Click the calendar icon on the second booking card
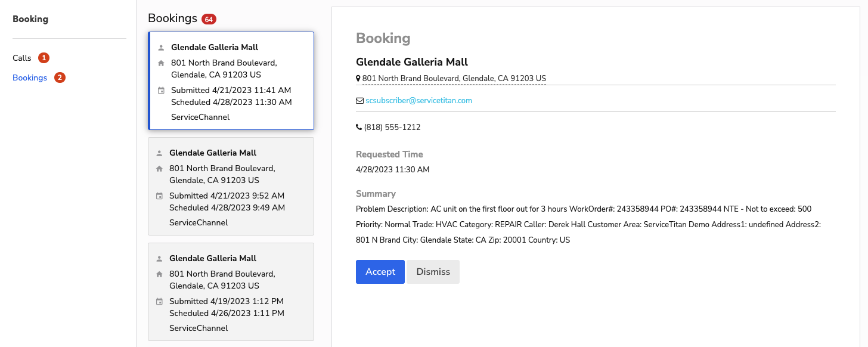 point(160,195)
